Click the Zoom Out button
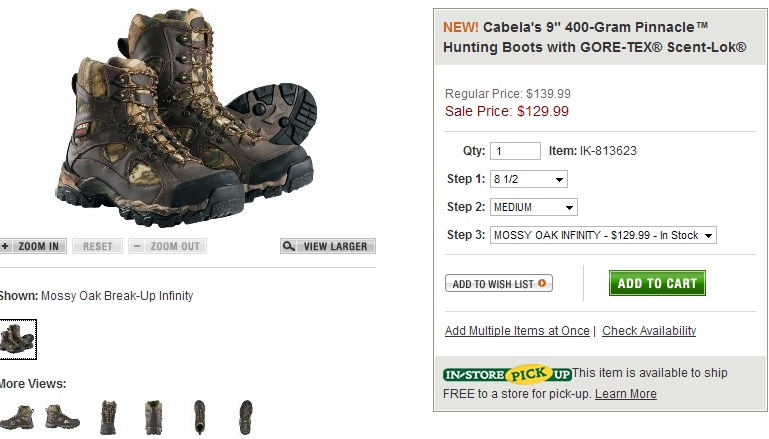Screen dimensions: 769x439 167,246
